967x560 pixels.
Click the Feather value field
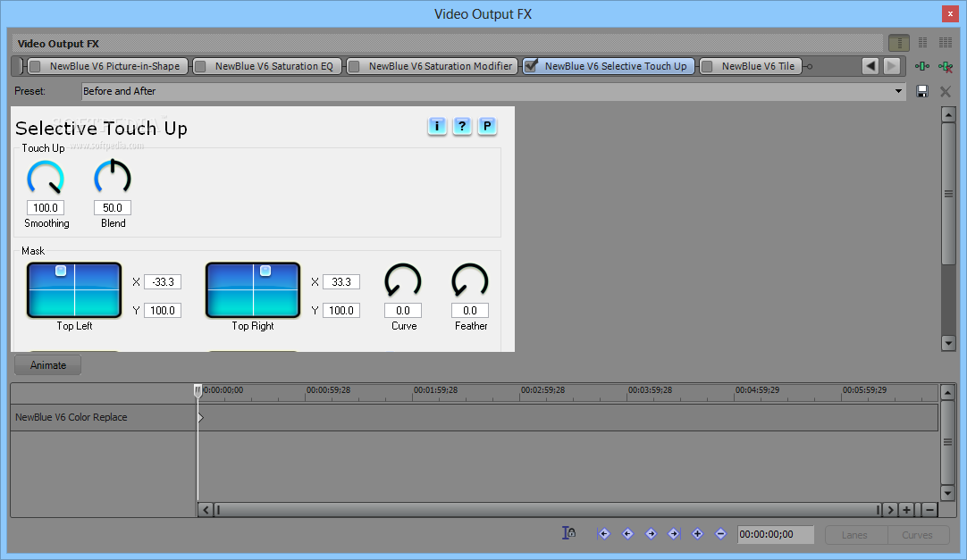tap(470, 311)
